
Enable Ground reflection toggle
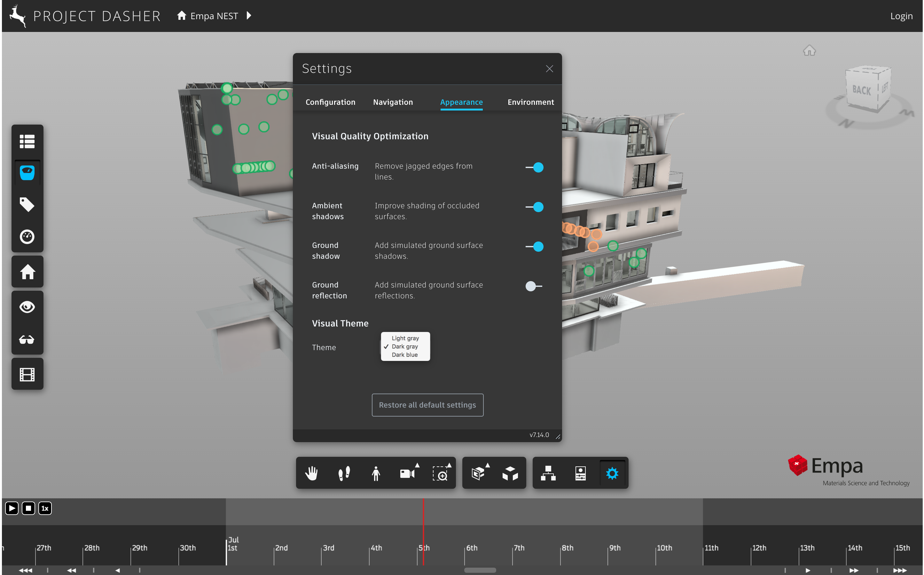534,286
